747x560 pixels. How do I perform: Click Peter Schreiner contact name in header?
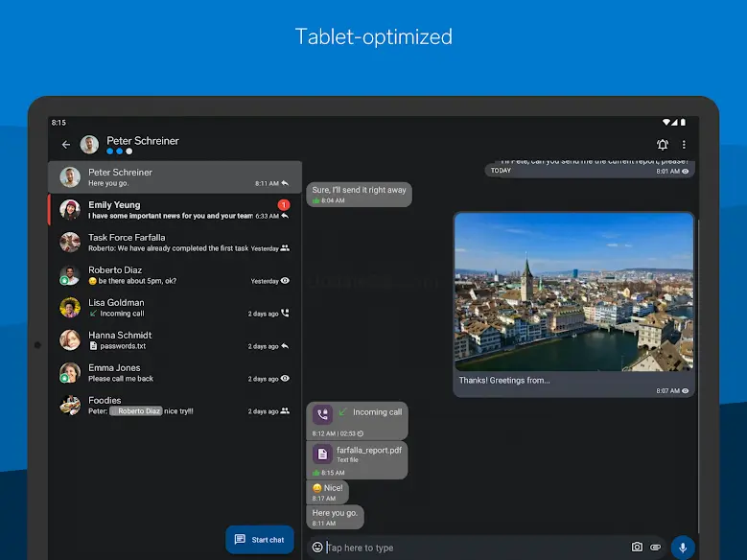[143, 141]
